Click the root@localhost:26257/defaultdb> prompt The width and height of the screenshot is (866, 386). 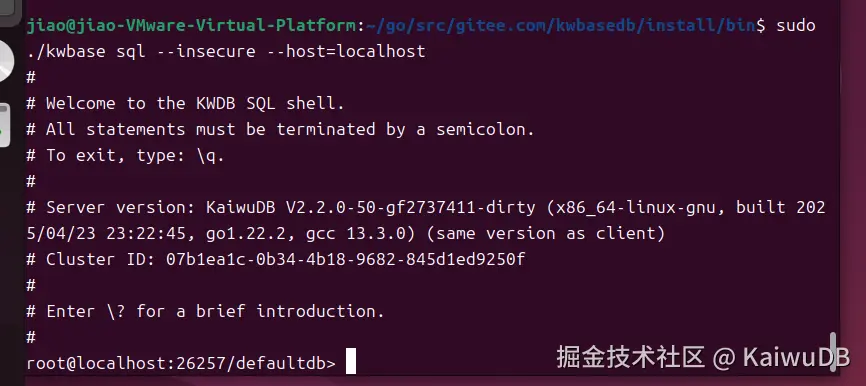coord(181,363)
